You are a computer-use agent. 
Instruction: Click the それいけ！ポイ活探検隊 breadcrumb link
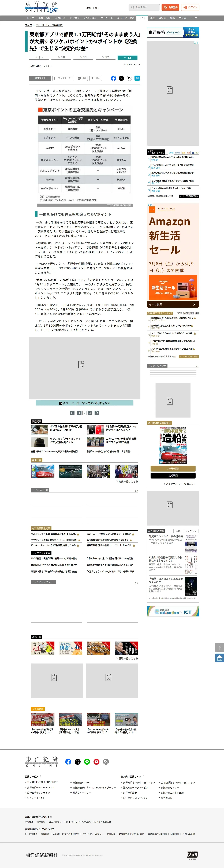click(49, 25)
